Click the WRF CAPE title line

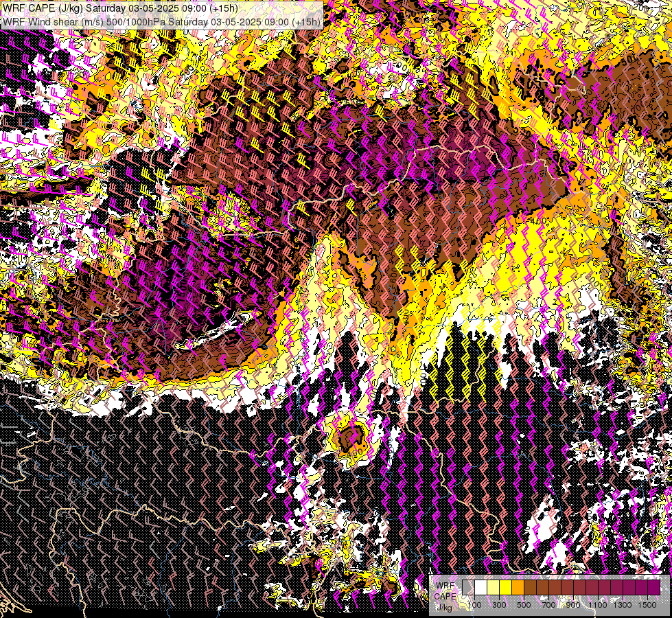tap(120, 8)
